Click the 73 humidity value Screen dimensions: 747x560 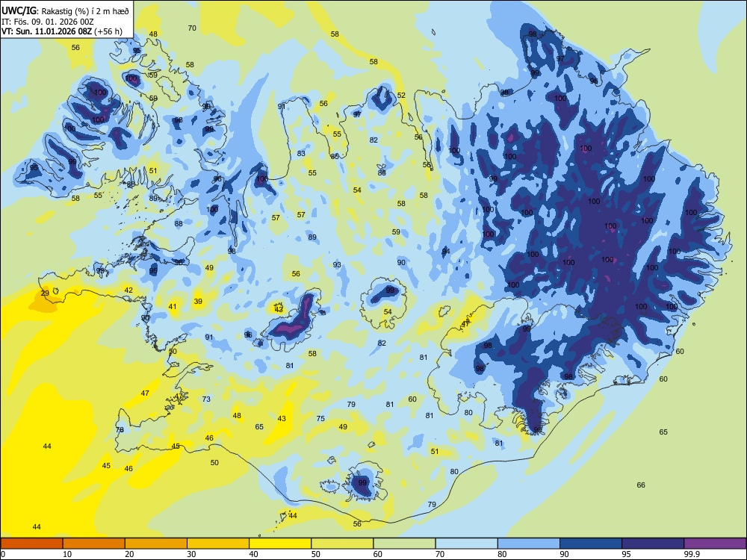click(x=206, y=399)
